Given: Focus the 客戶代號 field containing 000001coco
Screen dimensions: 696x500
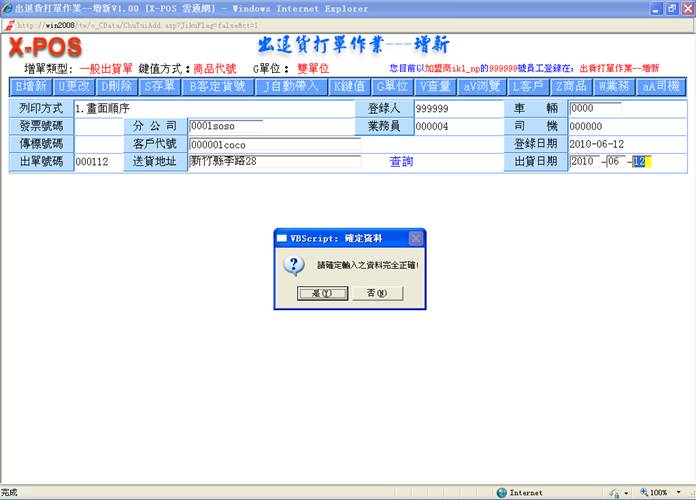Looking at the screenshot, I should 274,144.
